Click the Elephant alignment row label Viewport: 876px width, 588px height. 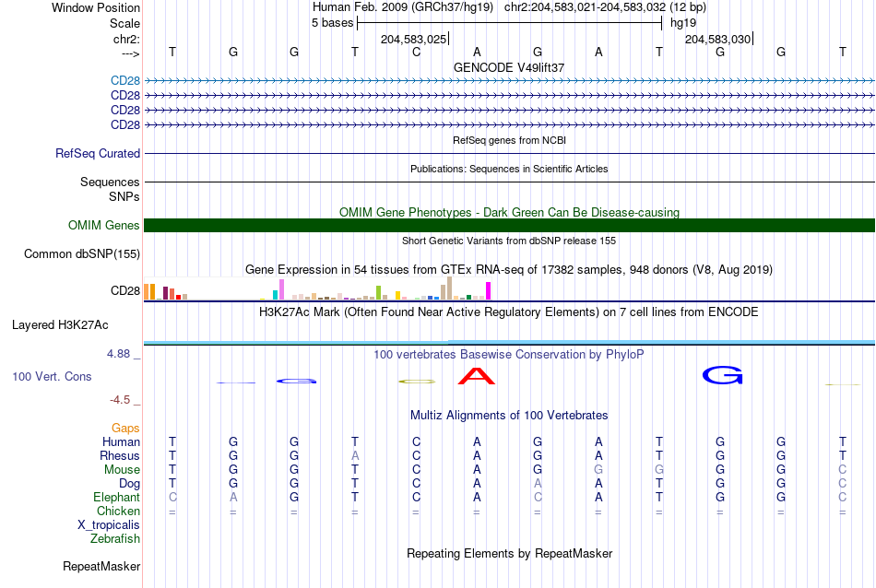tap(116, 497)
